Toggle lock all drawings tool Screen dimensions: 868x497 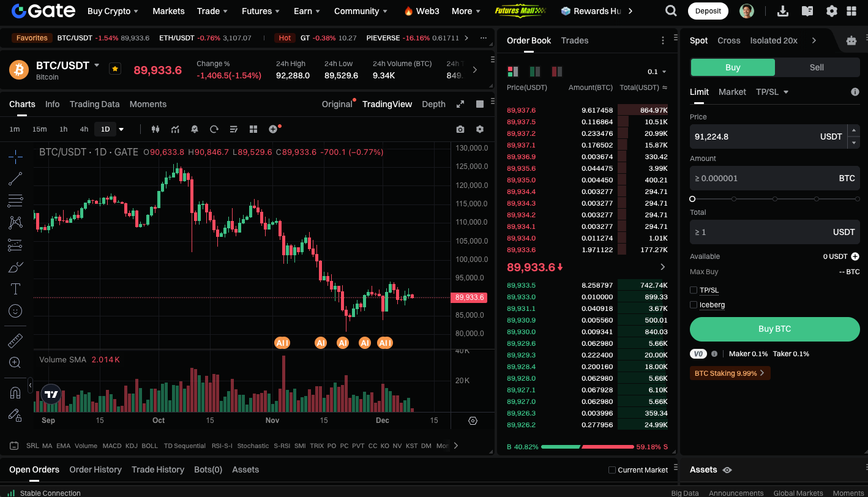coord(15,414)
